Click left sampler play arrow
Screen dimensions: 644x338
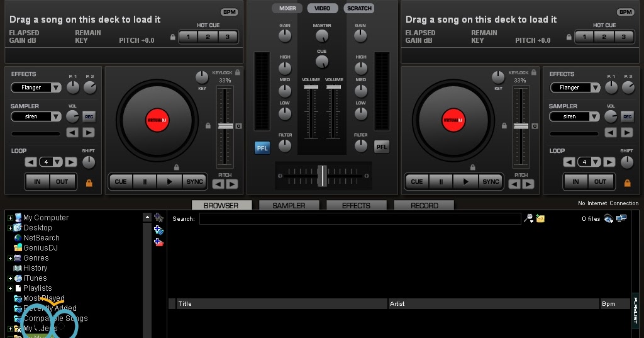click(x=88, y=132)
